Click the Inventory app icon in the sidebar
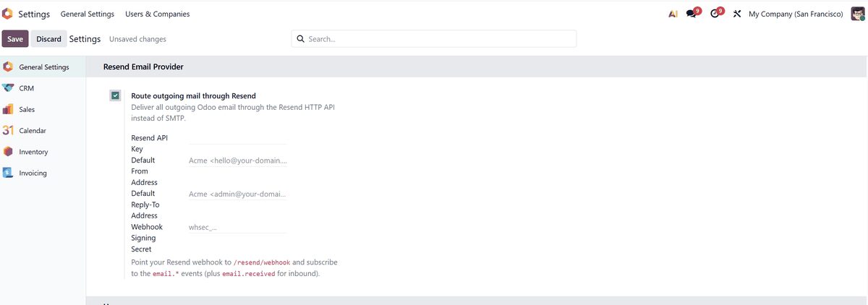The width and height of the screenshot is (868, 305). pos(8,152)
